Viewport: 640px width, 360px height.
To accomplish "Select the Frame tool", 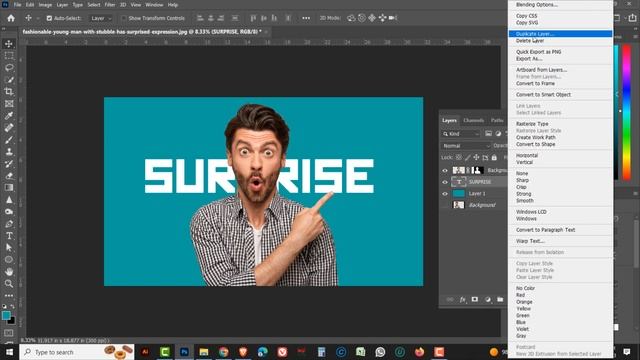I will pyautogui.click(x=9, y=104).
